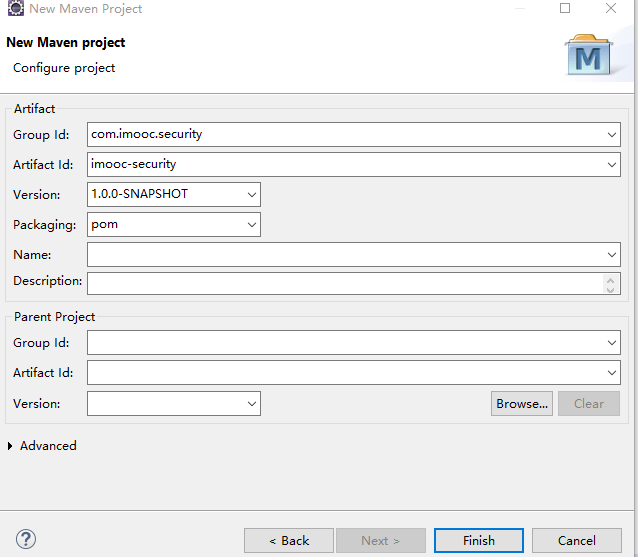
Task: Click the Browse... button
Action: tap(522, 404)
